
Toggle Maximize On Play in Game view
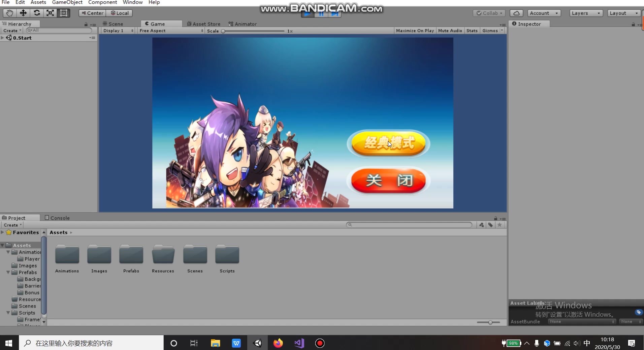click(x=414, y=31)
